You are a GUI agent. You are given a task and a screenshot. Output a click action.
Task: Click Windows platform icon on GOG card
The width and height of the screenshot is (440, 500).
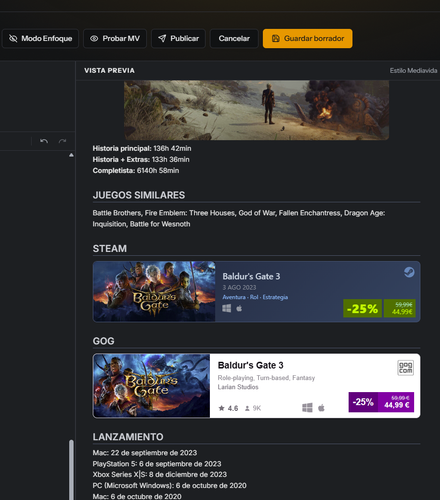click(307, 408)
